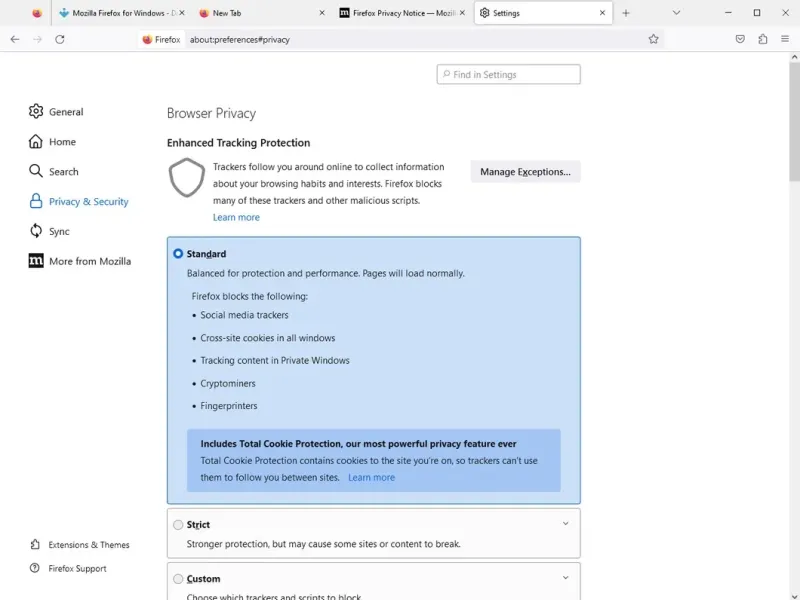The image size is (800, 600).
Task: Click the 'Fingerprinters' list item
Action: tap(229, 406)
